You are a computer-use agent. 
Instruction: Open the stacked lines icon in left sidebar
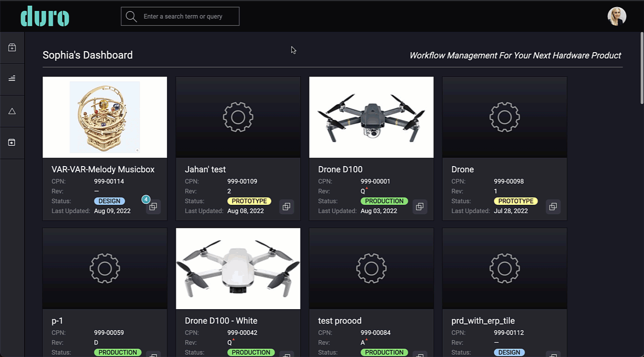coord(12,78)
